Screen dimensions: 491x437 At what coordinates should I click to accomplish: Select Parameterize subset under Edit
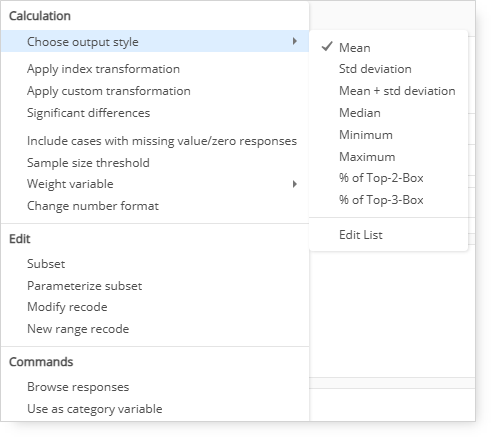coord(84,286)
